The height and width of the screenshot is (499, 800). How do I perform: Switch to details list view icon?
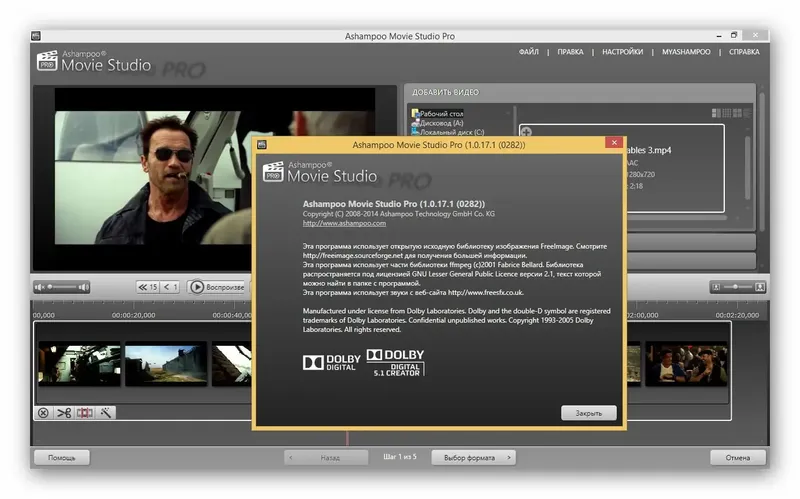747,113
